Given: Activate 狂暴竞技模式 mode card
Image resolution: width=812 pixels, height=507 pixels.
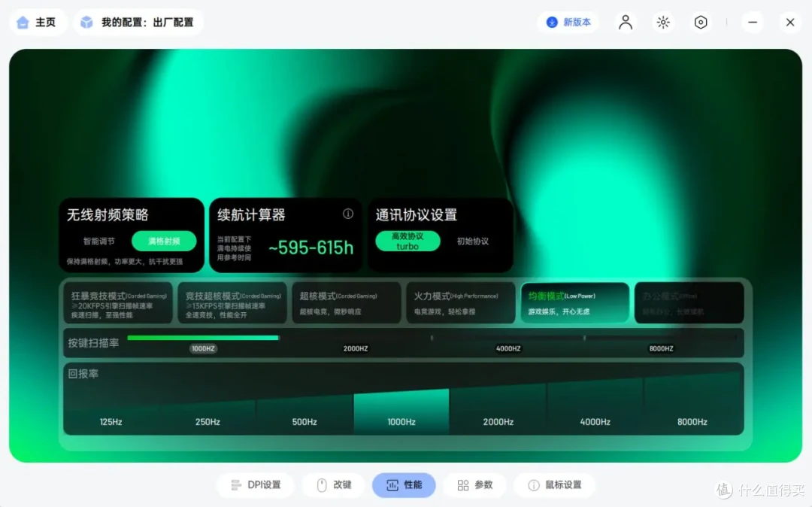Looking at the screenshot, I should (x=119, y=303).
